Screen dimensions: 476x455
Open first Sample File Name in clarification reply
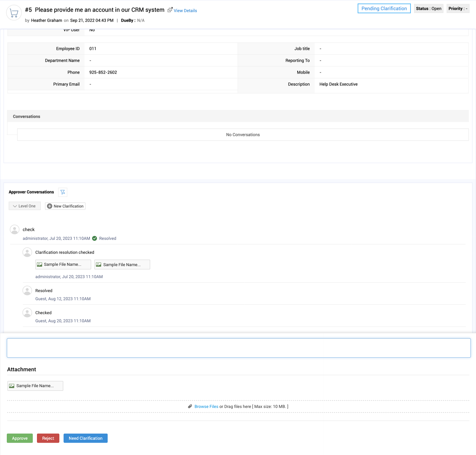[x=63, y=264]
